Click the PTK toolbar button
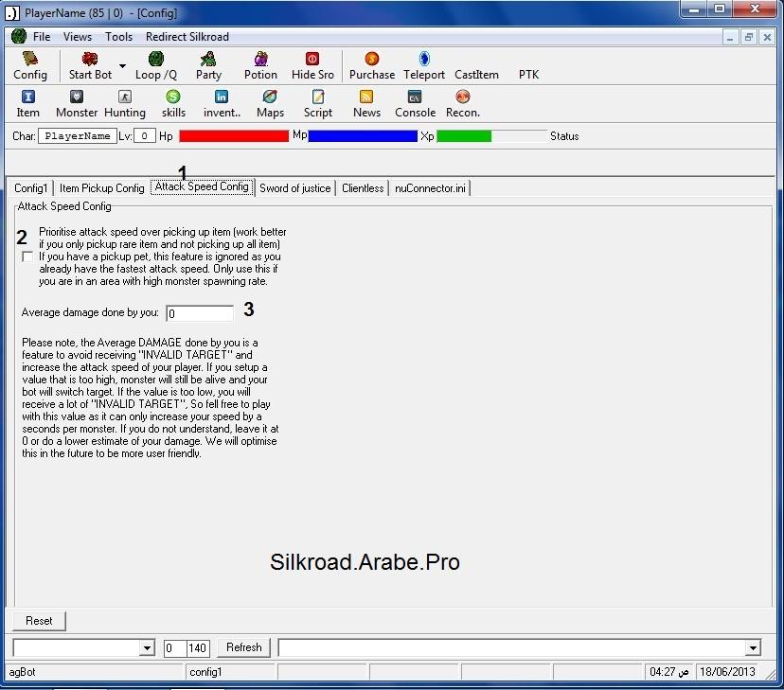This screenshot has height=690, width=784. point(528,75)
